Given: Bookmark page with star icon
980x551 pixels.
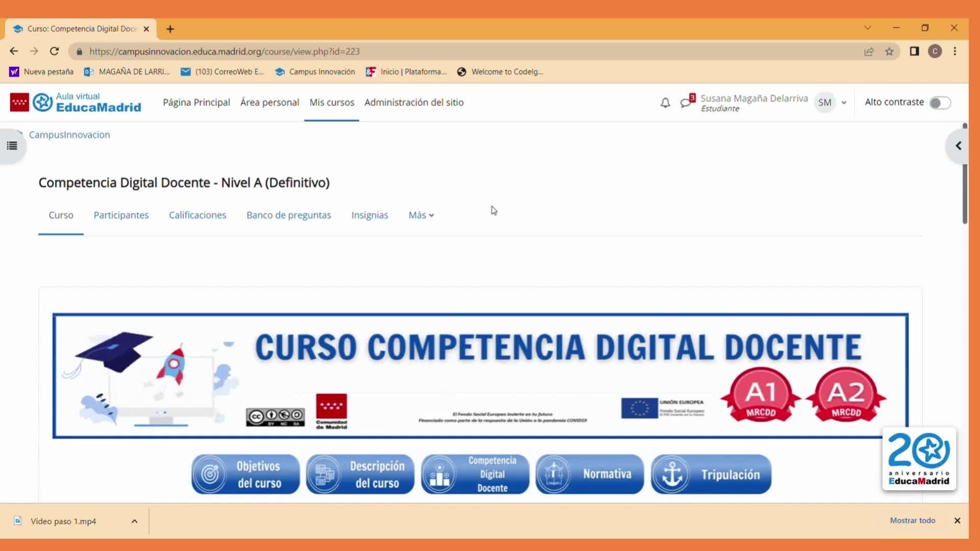Looking at the screenshot, I should (x=889, y=52).
